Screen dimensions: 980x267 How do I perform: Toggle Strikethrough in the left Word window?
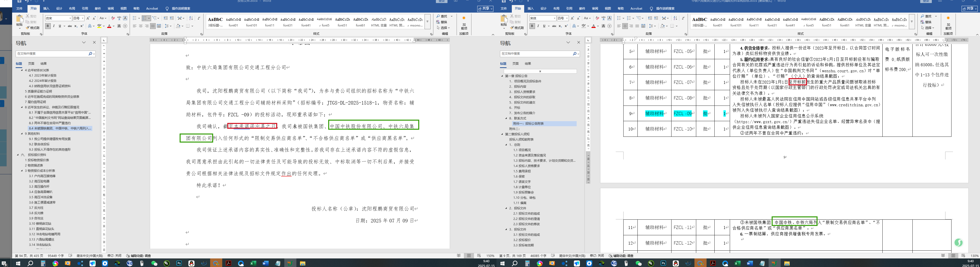pyautogui.click(x=70, y=26)
